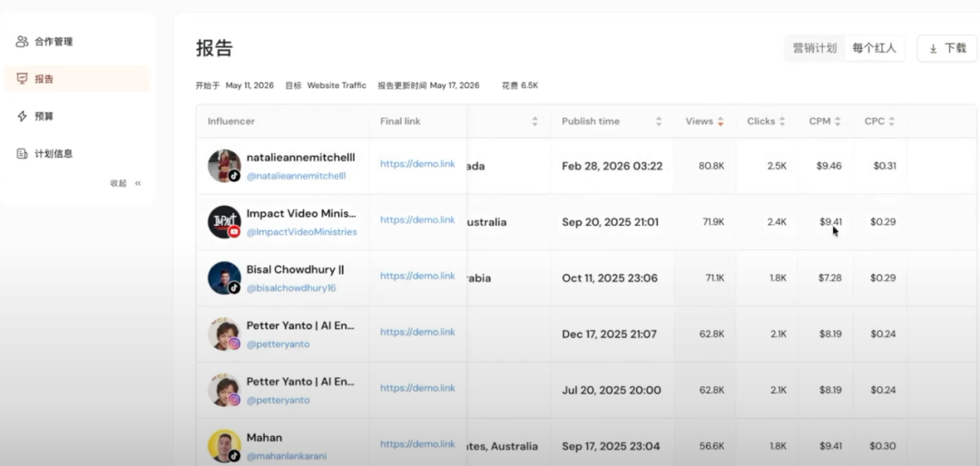980x466 pixels.
Task: Click Impact Video Ministries YouTube avatar
Action: pyautogui.click(x=224, y=222)
